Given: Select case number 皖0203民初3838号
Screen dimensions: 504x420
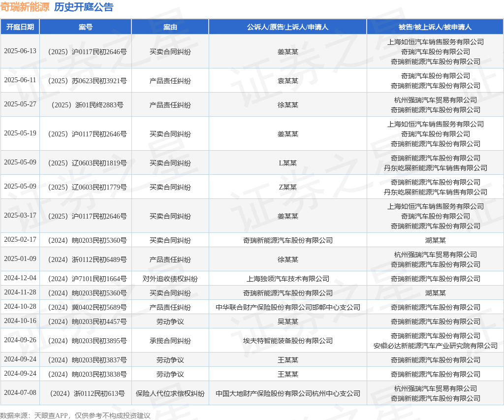Looking at the screenshot, I should [x=87, y=374].
